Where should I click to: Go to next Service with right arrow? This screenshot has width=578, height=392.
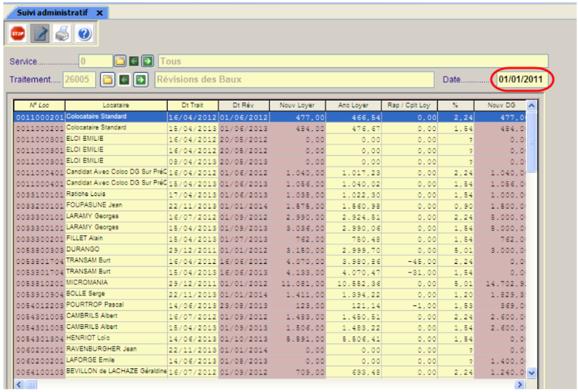coord(147,62)
